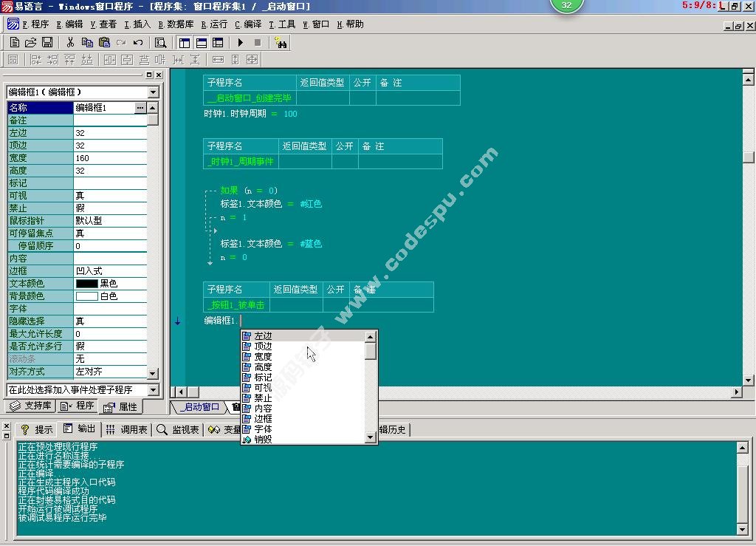The height and width of the screenshot is (546, 756).
Task: Click the align bottom edges icon
Action: pyautogui.click(x=87, y=60)
